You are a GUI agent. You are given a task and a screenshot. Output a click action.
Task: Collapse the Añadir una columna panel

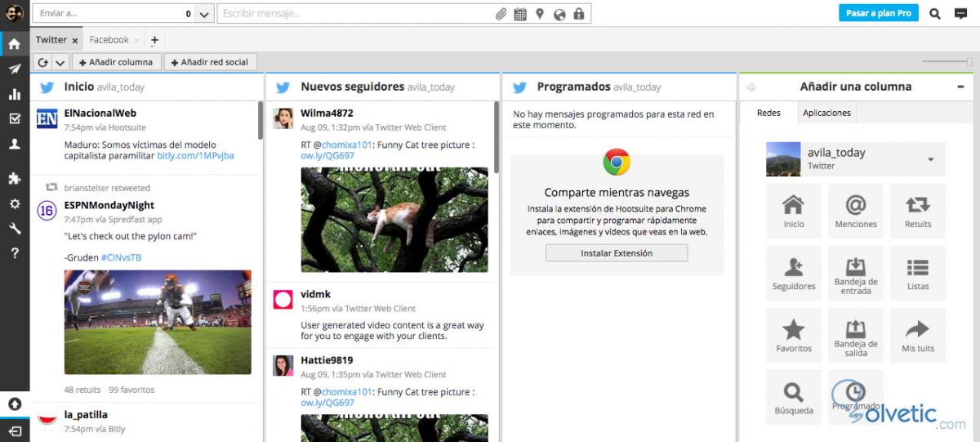pos(960,87)
